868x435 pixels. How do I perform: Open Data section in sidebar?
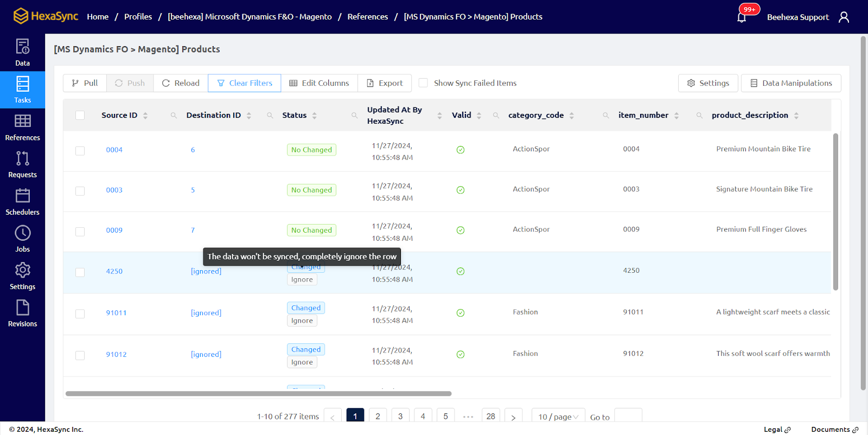22,53
